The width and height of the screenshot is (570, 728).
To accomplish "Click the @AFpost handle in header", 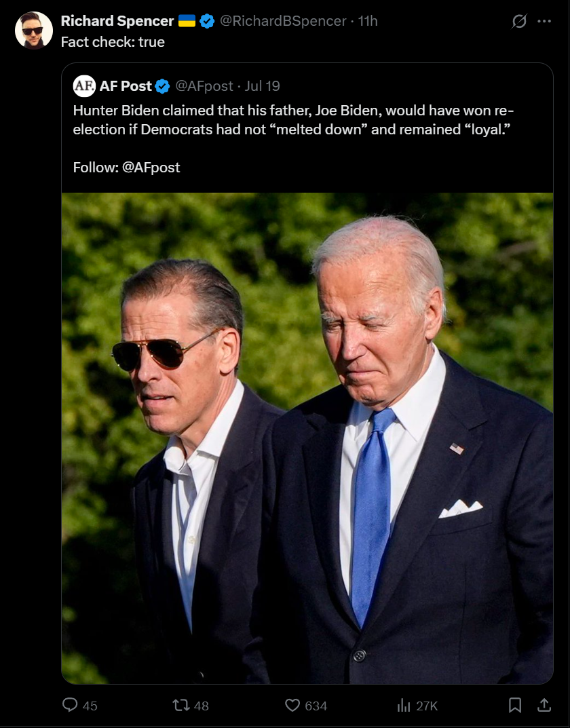I will point(204,86).
